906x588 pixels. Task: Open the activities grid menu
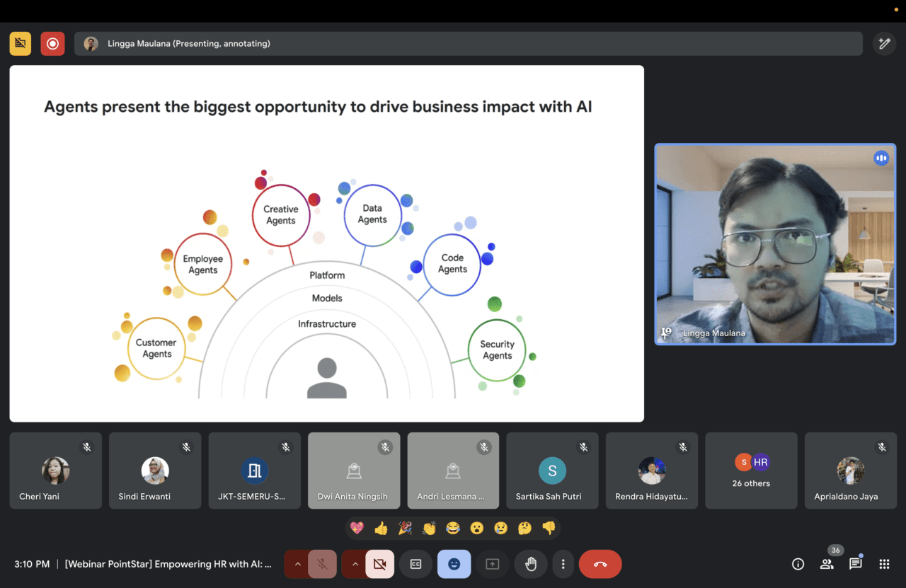(x=884, y=564)
